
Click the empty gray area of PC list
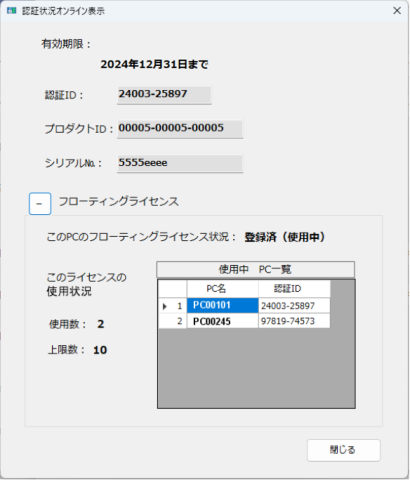click(256, 368)
